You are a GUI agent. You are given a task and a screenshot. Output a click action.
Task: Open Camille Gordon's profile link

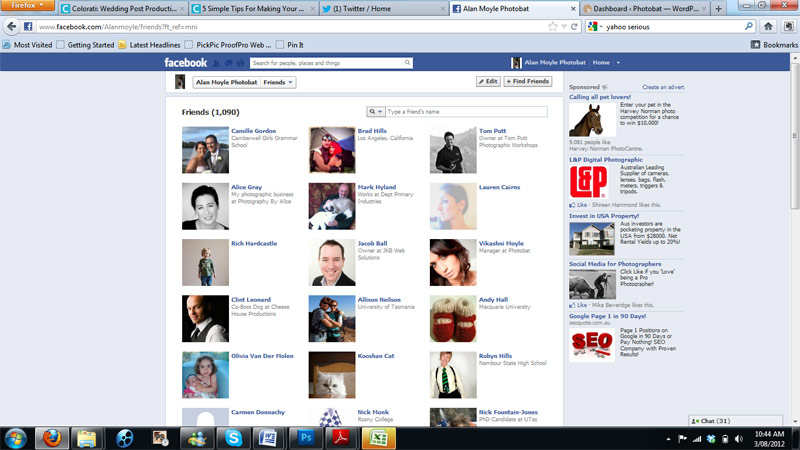[x=254, y=131]
